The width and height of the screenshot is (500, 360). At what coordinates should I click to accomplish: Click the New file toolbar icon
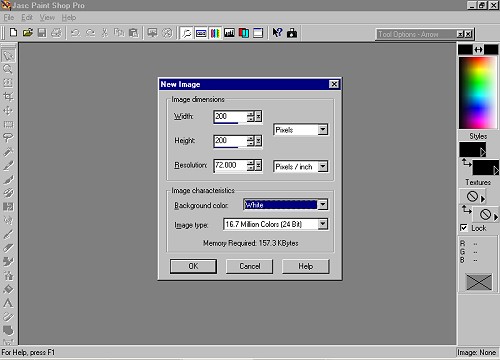(13, 33)
